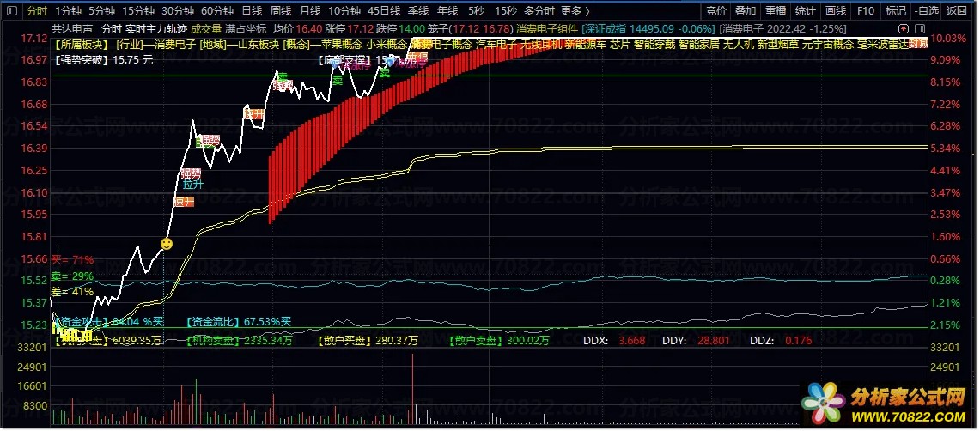Open the 60分钟 period tab
Image resolution: width=980 pixels, height=431 pixels.
pos(217,11)
